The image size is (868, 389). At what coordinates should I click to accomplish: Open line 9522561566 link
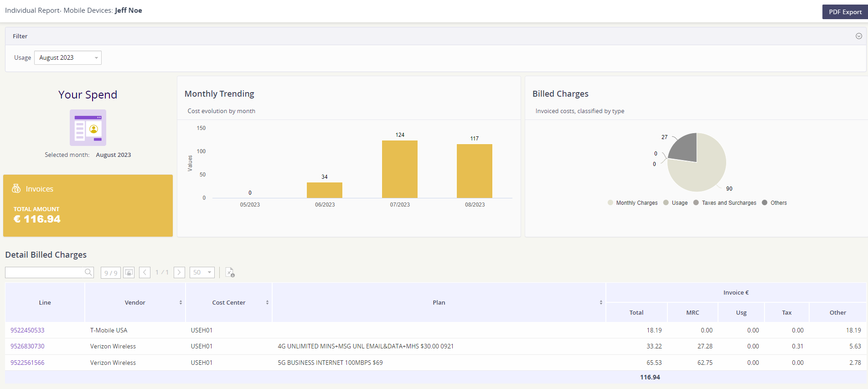27,363
